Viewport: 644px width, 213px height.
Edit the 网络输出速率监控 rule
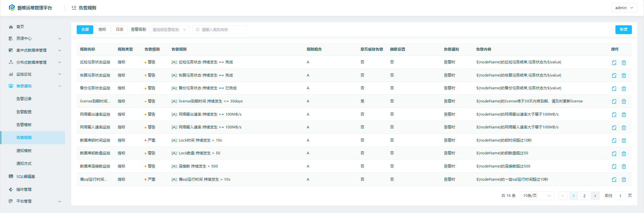614,115
